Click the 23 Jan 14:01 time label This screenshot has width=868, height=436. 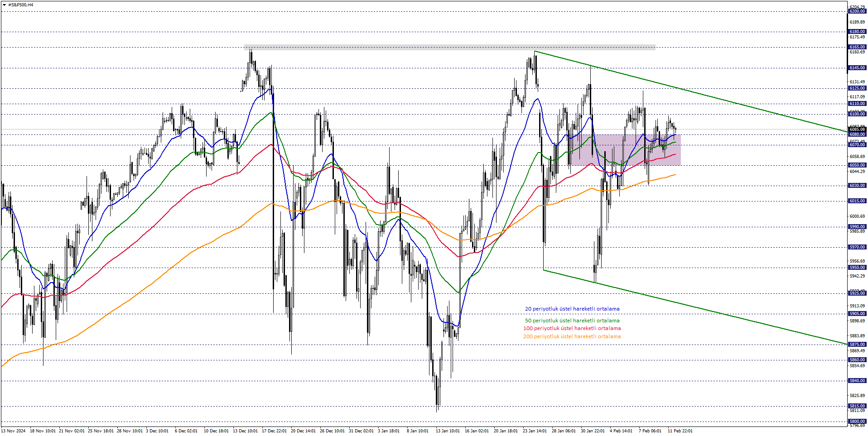(535, 431)
